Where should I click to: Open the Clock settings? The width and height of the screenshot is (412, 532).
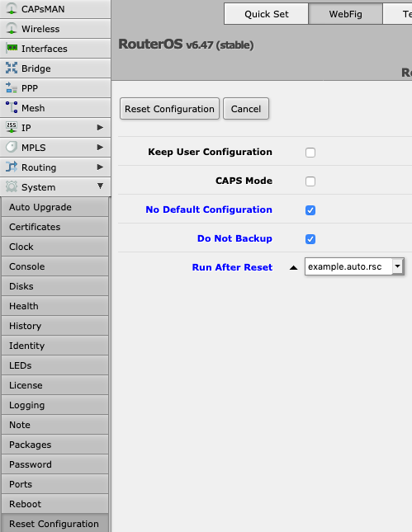click(x=54, y=247)
